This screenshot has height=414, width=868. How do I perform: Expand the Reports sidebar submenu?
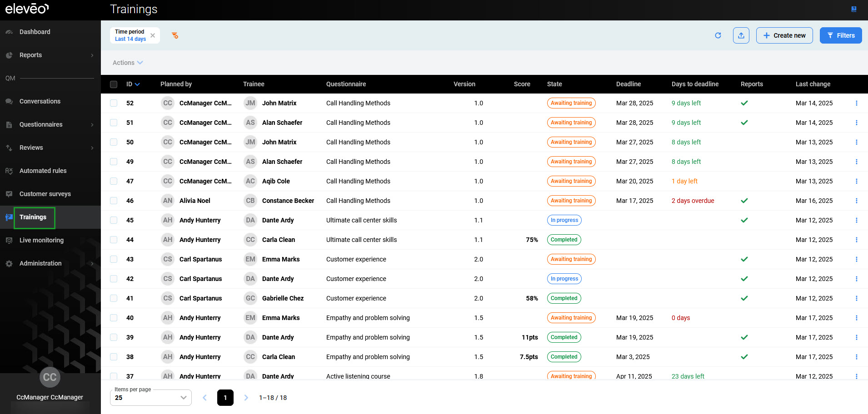[x=50, y=55]
